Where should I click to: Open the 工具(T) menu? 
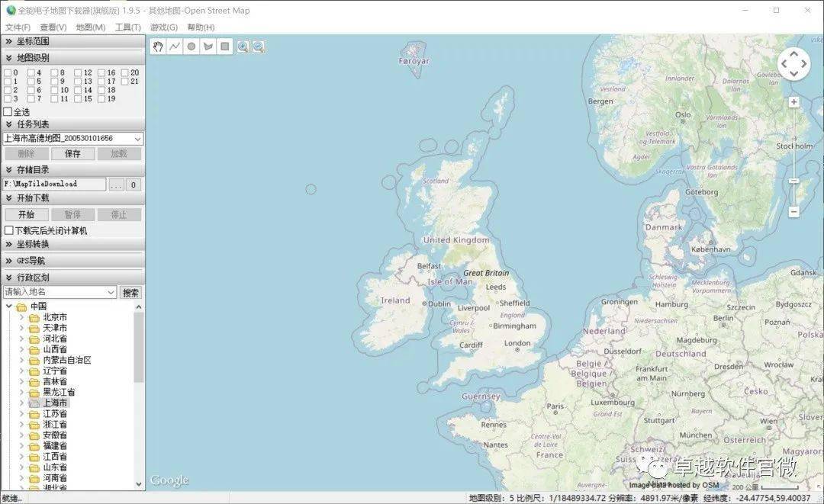click(127, 27)
